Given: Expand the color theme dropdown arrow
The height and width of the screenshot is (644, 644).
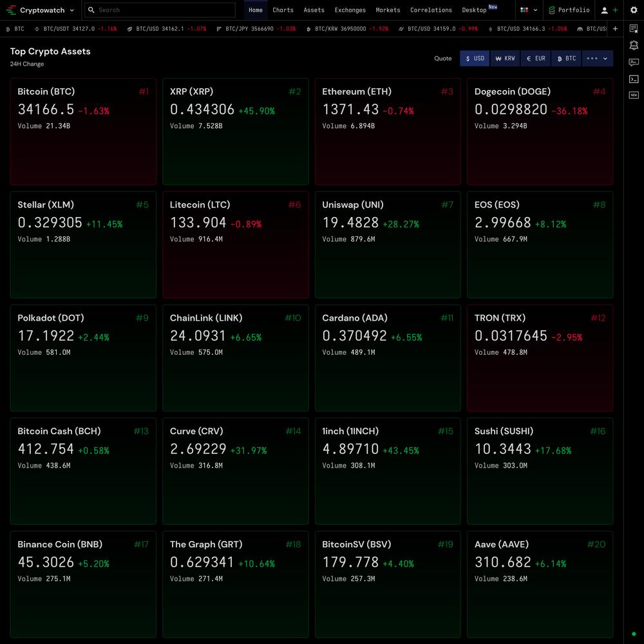Looking at the screenshot, I should [535, 10].
